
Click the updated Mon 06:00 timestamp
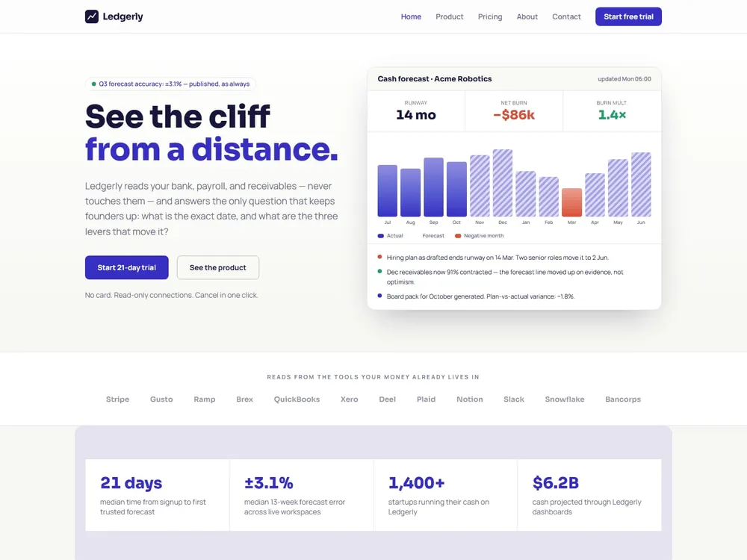pos(624,79)
